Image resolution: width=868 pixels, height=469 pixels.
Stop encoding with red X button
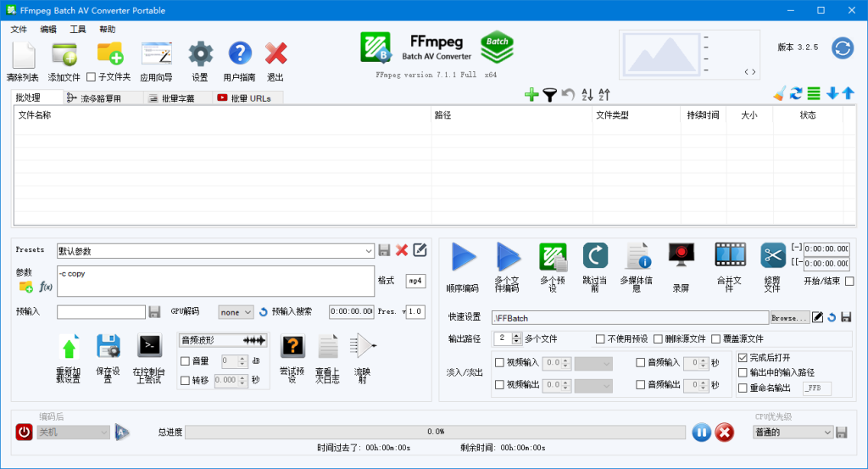[x=724, y=432]
